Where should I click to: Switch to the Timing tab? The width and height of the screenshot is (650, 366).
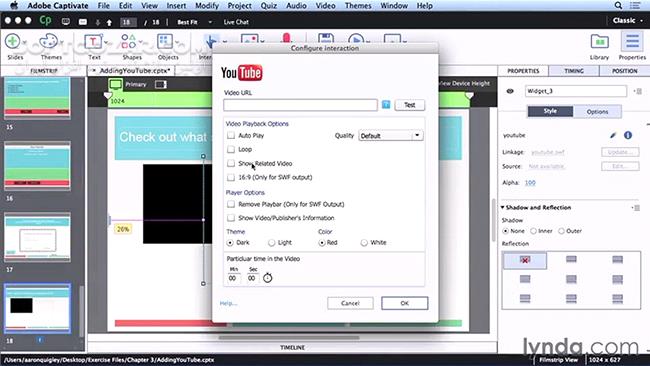point(574,71)
